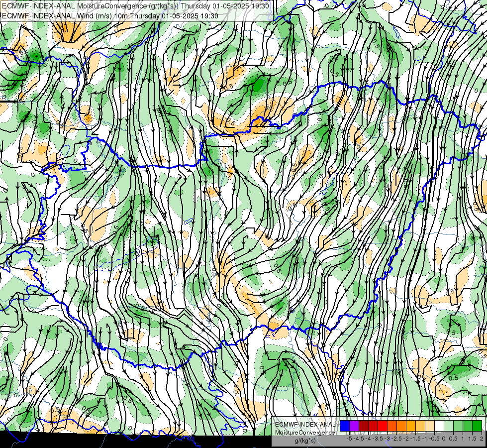The width and height of the screenshot is (487, 448).
Task: Click the '-2.5' value on legend scale
Action: tap(396, 439)
